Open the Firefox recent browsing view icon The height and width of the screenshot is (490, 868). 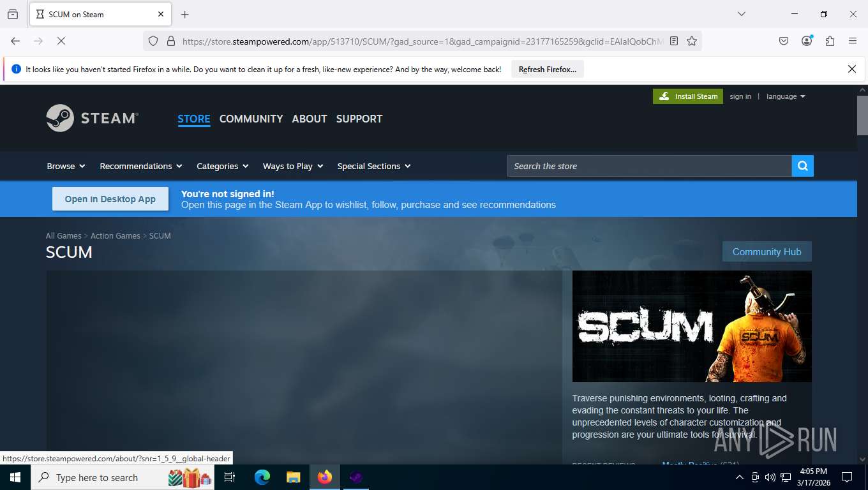click(x=13, y=14)
